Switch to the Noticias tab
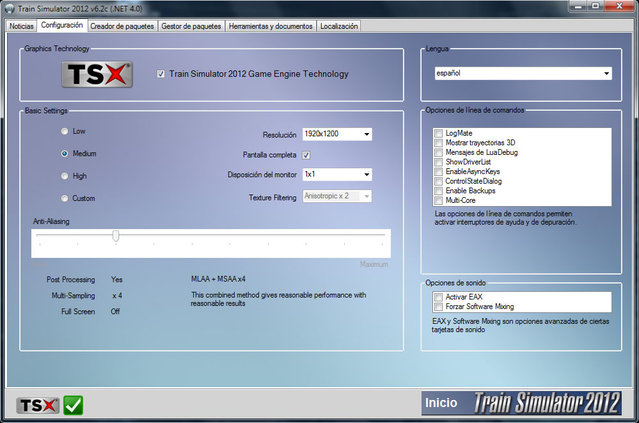The height and width of the screenshot is (423, 639). coord(21,25)
